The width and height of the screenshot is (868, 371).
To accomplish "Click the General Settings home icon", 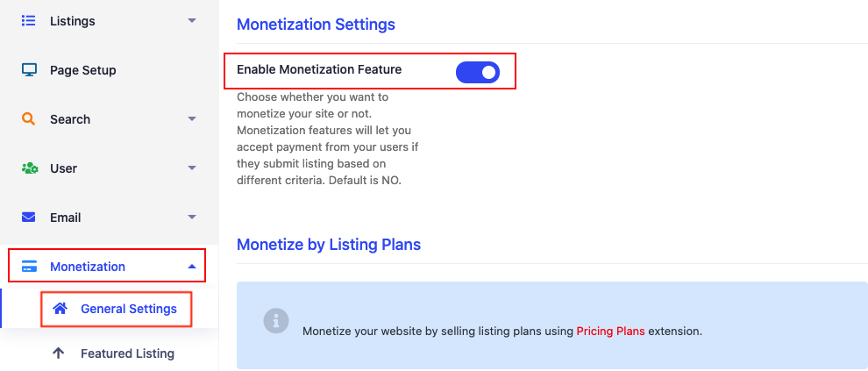I will 60,309.
